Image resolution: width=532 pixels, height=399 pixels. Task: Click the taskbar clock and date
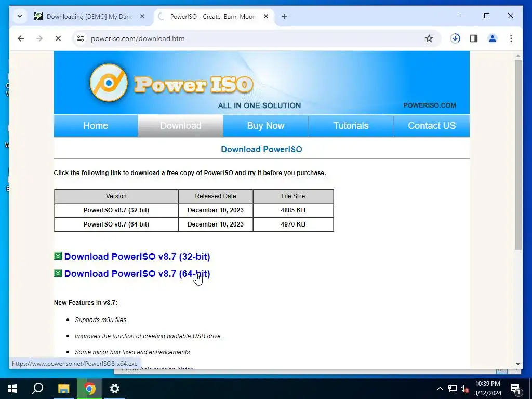(x=488, y=389)
